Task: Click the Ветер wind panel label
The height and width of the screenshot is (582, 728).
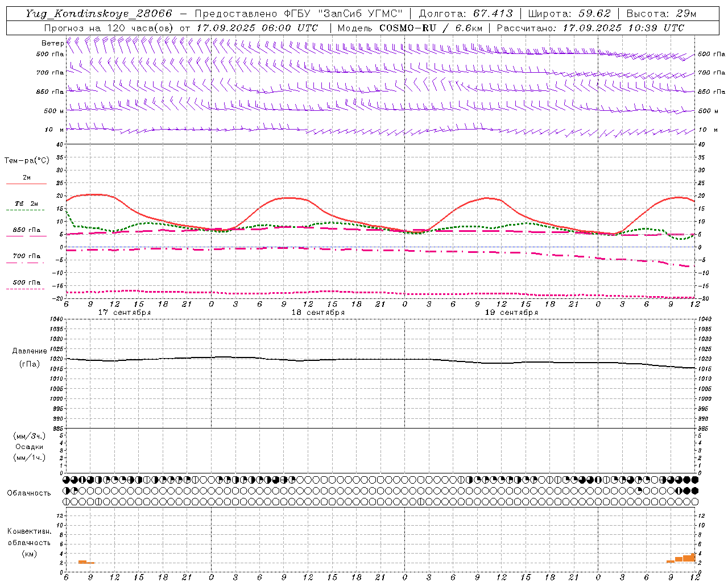Action: tap(52, 43)
